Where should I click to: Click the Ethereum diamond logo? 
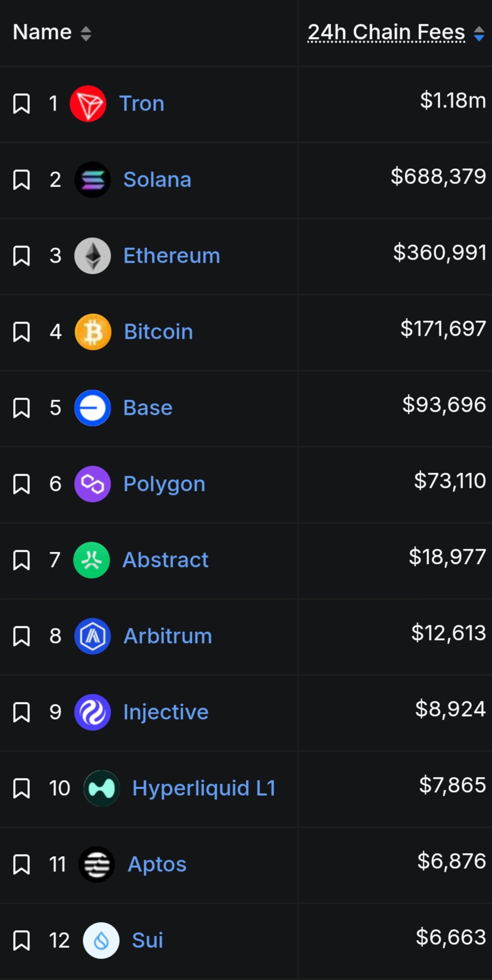click(92, 256)
